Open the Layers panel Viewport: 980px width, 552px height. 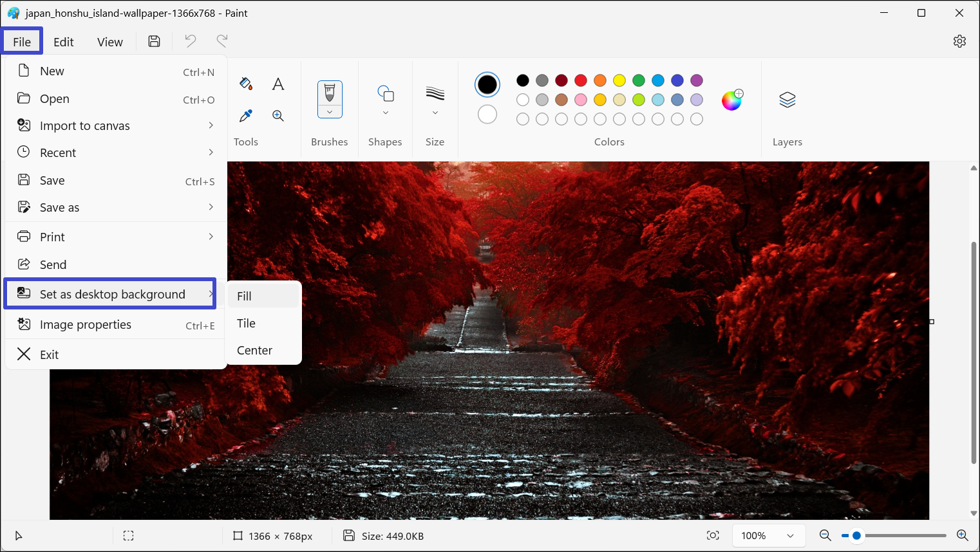(787, 100)
